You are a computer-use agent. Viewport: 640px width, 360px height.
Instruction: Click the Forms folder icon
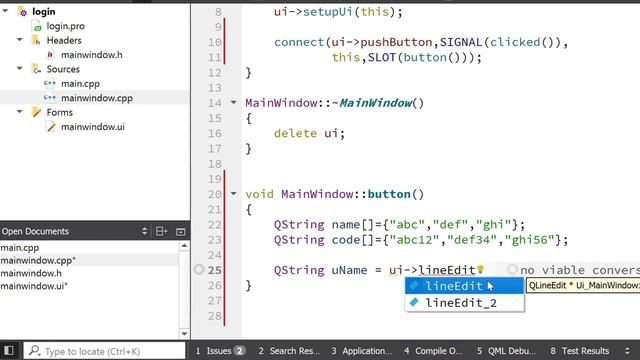[36, 112]
